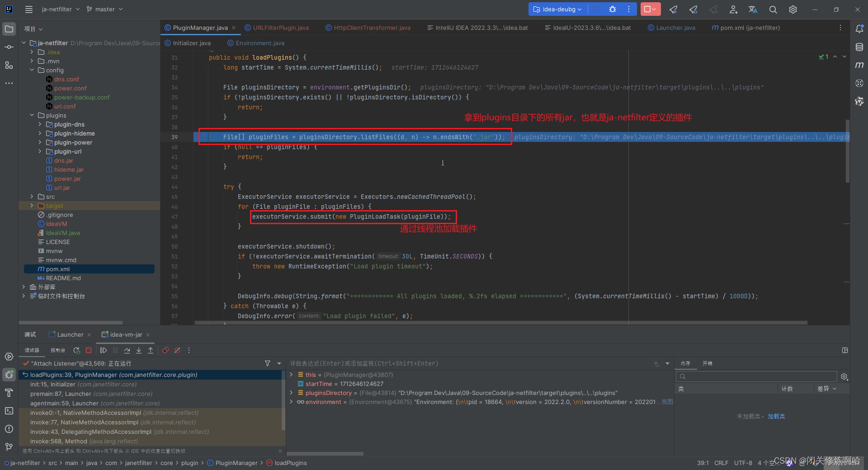Expand the 'this' variable node
Screen dimensions: 868x470
pos(291,375)
